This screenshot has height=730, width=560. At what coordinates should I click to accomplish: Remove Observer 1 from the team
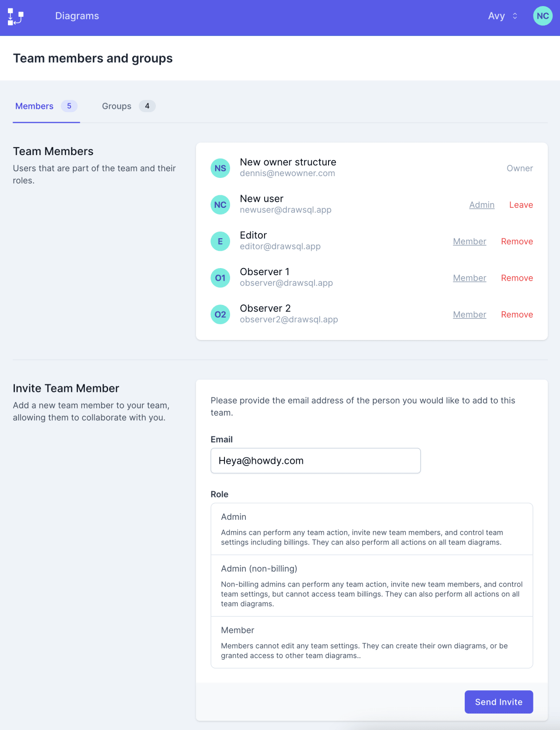(517, 278)
